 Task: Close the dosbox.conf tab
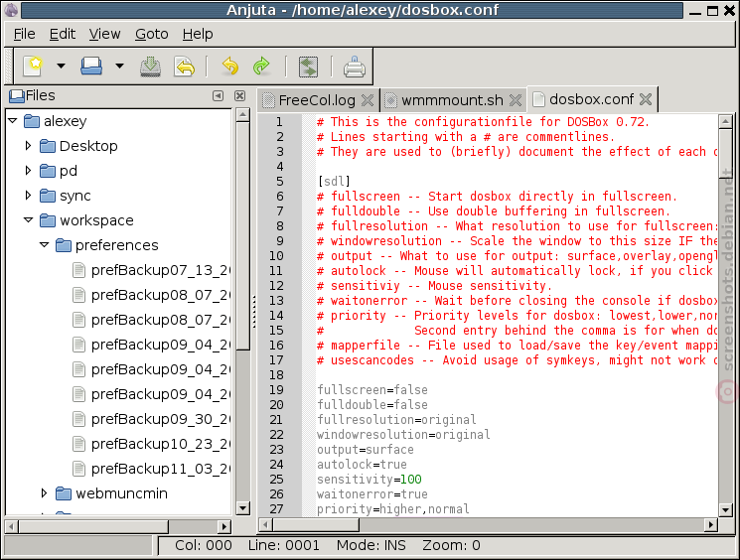click(x=646, y=99)
